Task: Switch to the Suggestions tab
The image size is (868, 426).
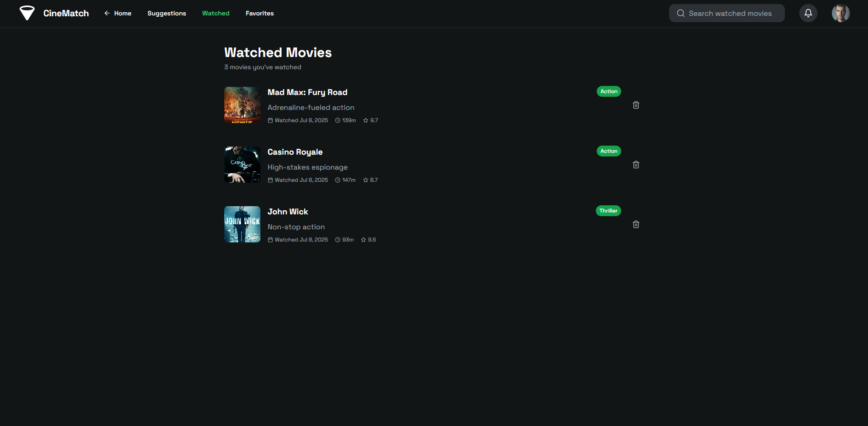Action: tap(167, 13)
